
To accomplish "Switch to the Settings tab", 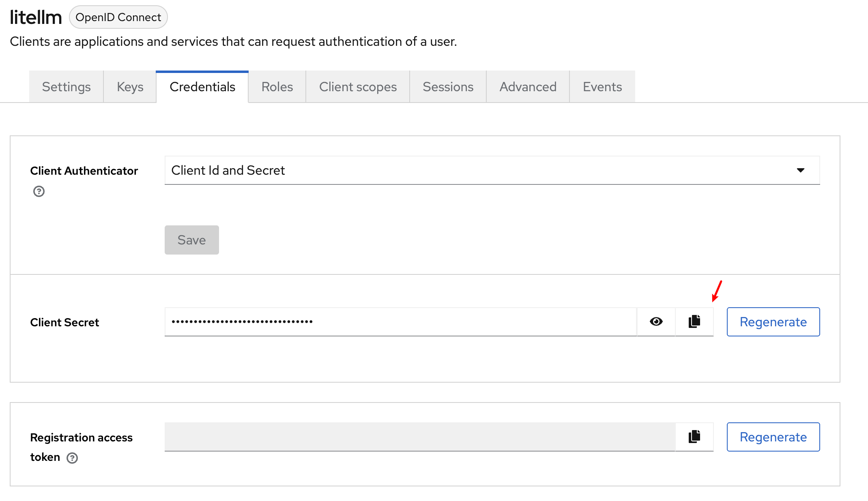I will [x=66, y=86].
